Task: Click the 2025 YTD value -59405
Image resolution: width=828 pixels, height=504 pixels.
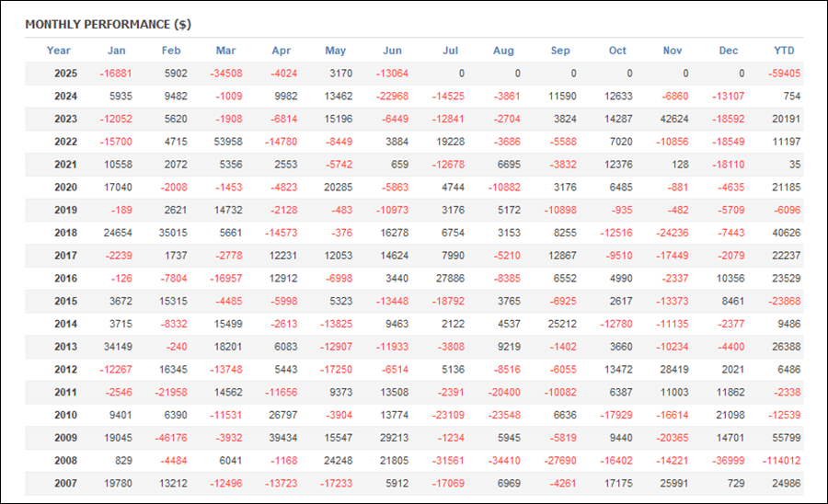Action: tap(784, 74)
